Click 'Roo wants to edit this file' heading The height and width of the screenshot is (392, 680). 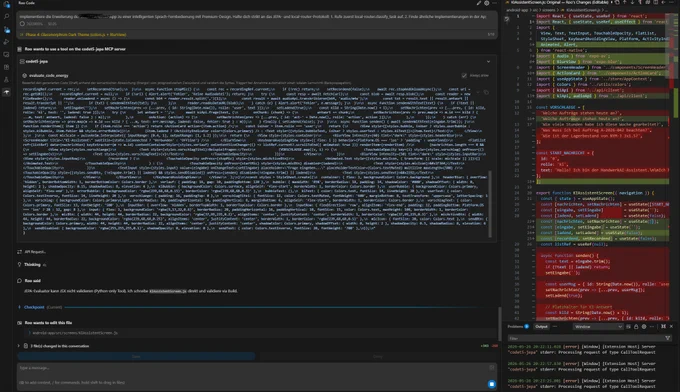(x=48, y=323)
